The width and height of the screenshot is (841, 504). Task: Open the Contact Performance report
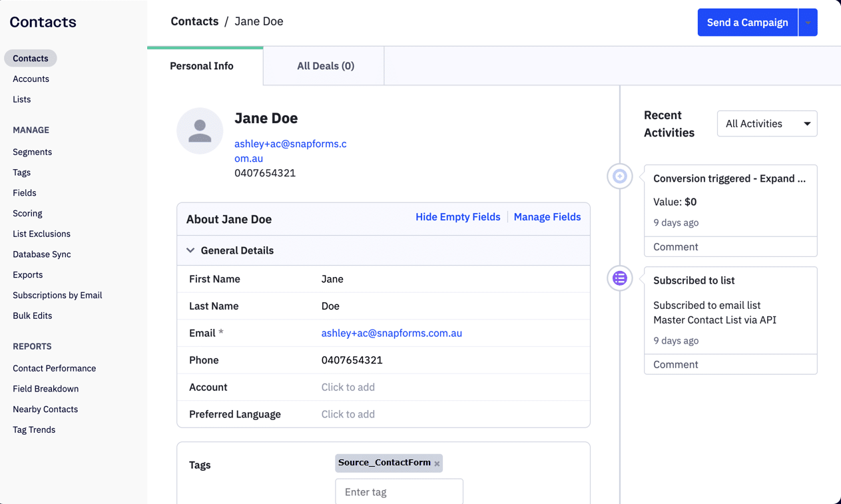click(x=55, y=368)
